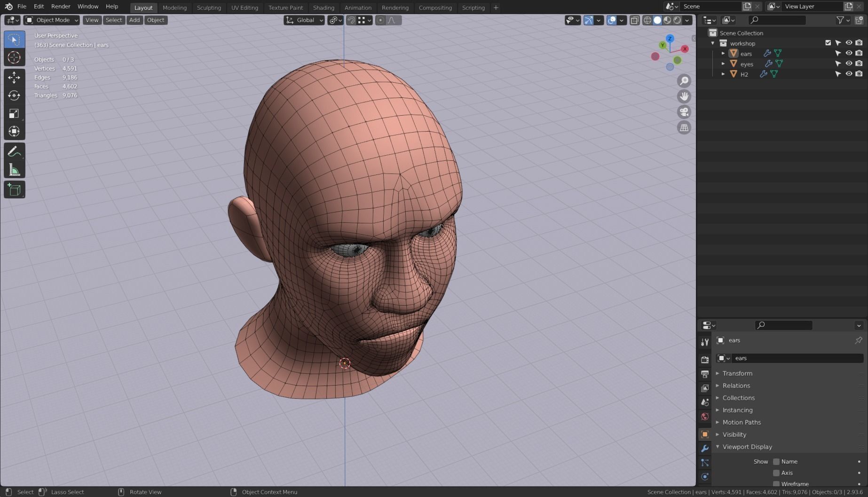Open the Object properties tab
This screenshot has height=497, width=868.
pos(704,434)
